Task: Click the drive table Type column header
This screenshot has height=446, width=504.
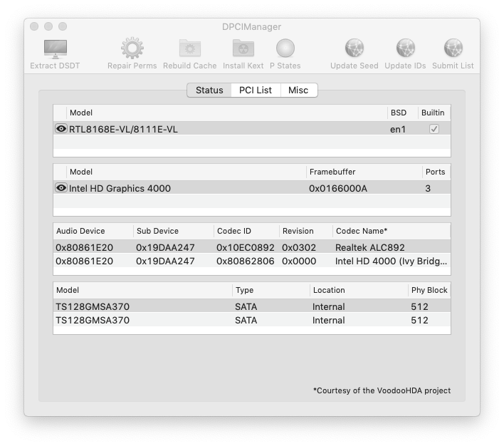Action: click(x=271, y=290)
